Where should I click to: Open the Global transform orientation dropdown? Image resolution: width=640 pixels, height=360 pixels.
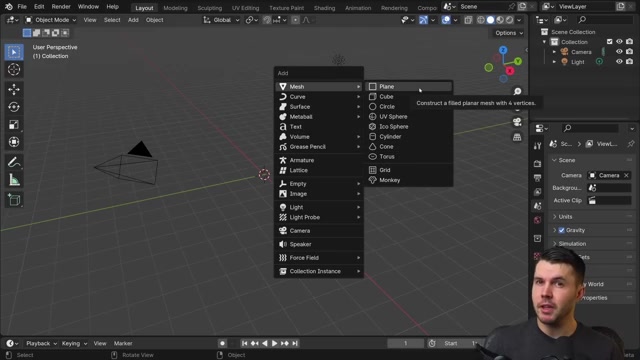221,20
